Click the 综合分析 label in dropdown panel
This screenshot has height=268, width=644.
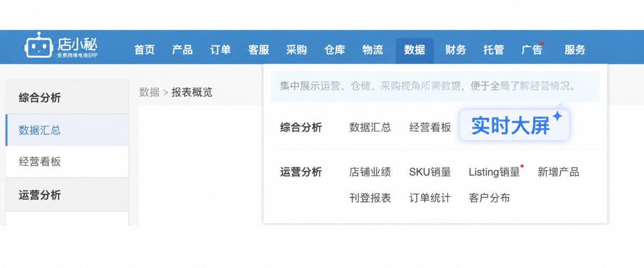point(301,127)
